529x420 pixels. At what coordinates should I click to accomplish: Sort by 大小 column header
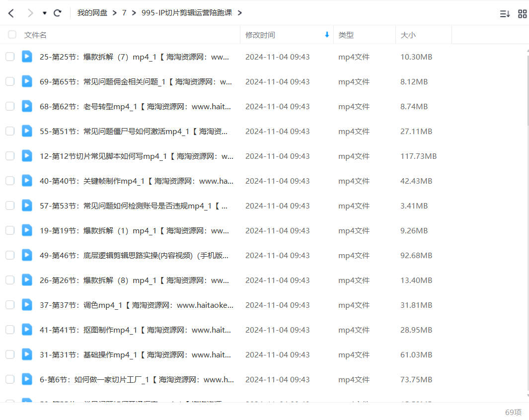click(x=408, y=35)
